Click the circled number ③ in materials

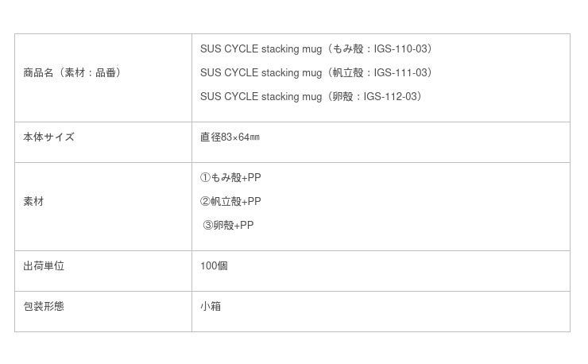pyautogui.click(x=208, y=226)
